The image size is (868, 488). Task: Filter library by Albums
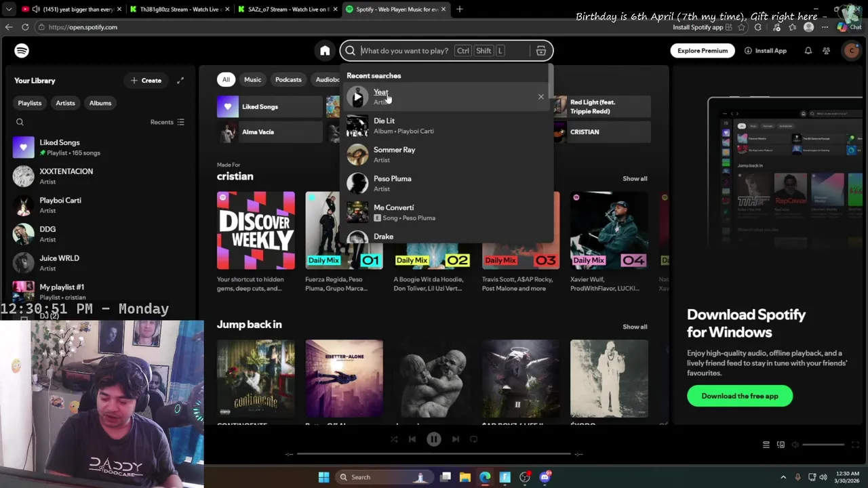pos(100,103)
